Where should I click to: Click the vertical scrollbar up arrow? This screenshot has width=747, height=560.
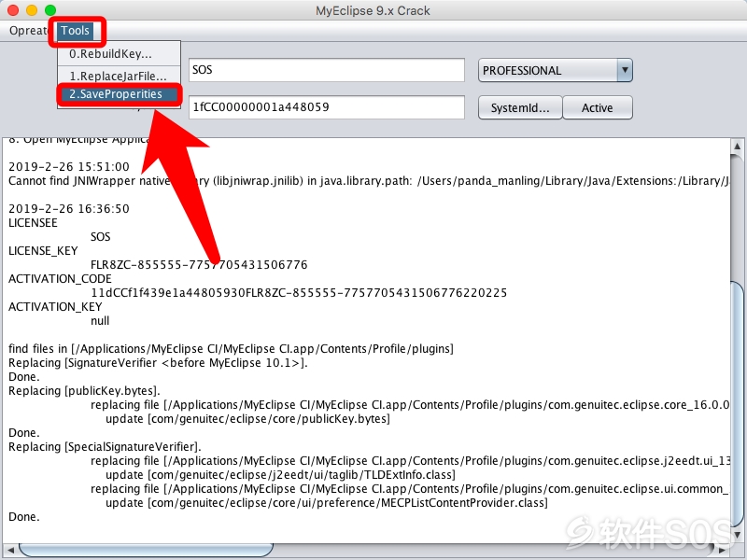(737, 146)
